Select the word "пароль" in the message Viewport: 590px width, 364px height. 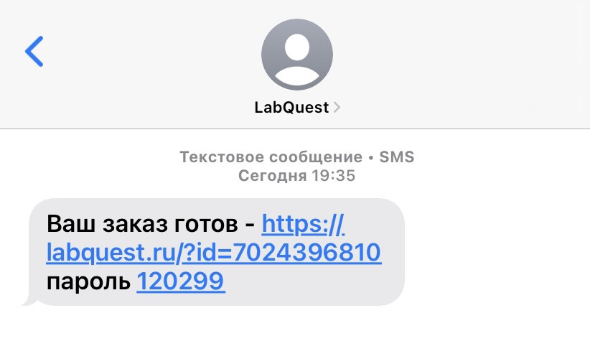click(x=88, y=282)
